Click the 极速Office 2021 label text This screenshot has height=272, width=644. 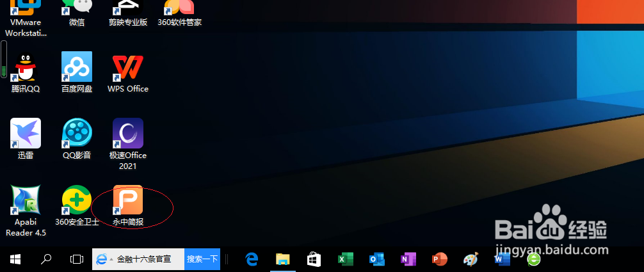[128, 161]
